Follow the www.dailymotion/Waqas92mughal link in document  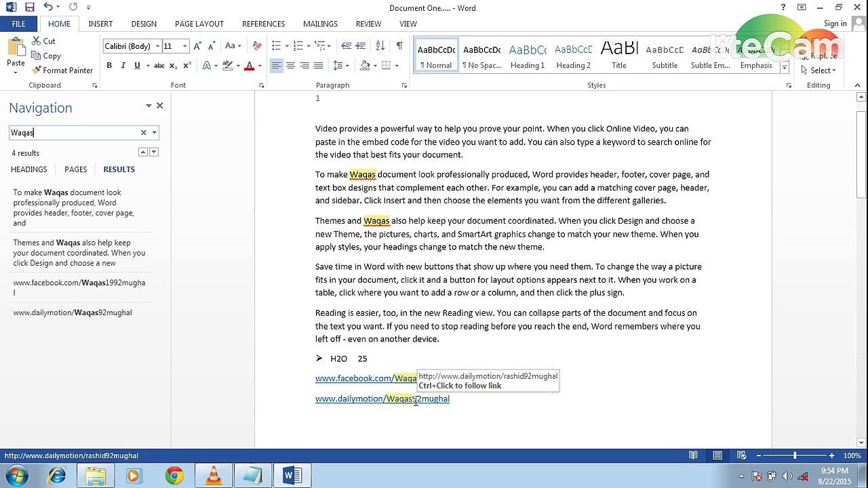point(382,399)
